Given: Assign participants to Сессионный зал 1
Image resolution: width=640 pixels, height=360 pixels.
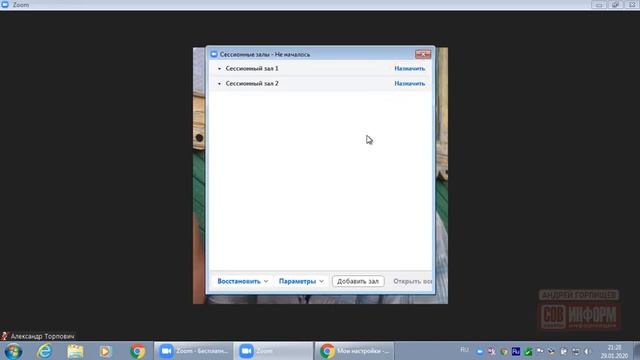Looking at the screenshot, I should [409, 69].
